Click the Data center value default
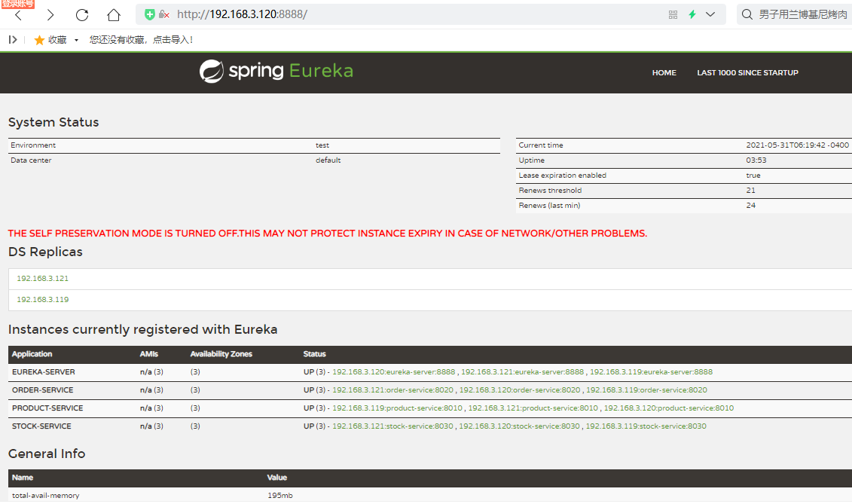 point(328,160)
